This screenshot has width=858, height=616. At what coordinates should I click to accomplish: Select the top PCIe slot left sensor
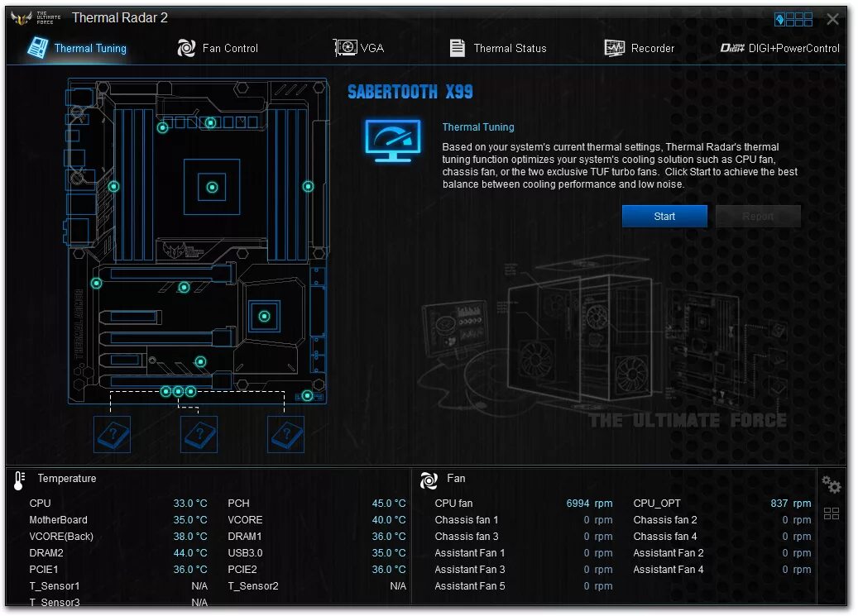96,284
